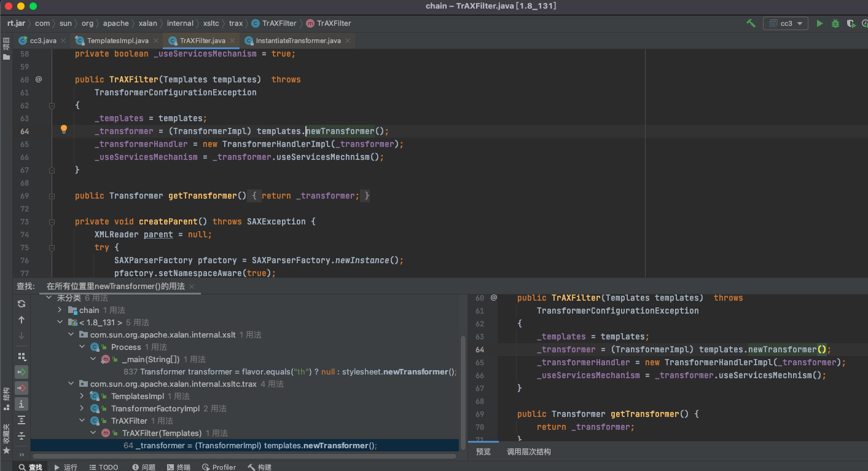Expand the TemplatesImpl 1 用法 node
The image size is (868, 471).
[x=82, y=396]
